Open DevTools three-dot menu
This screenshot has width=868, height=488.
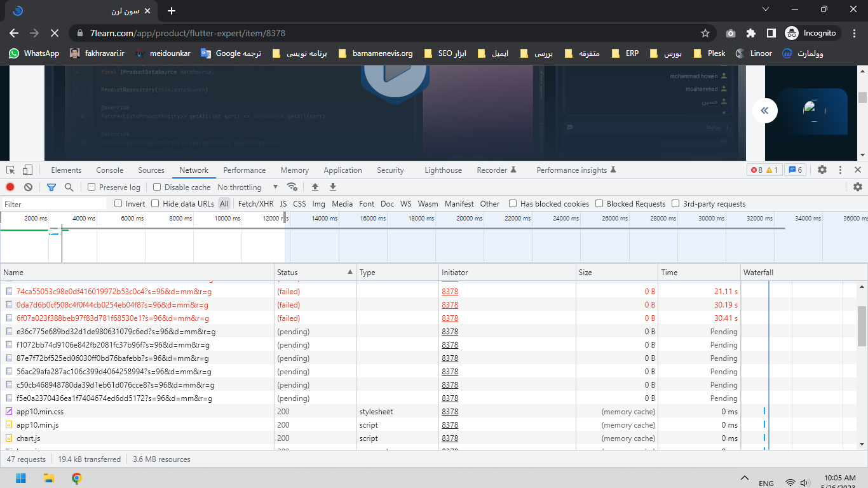coord(840,170)
